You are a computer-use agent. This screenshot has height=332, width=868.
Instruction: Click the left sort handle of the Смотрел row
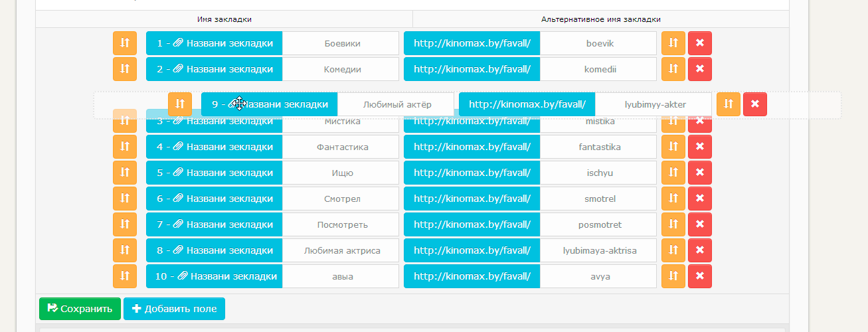coord(124,199)
